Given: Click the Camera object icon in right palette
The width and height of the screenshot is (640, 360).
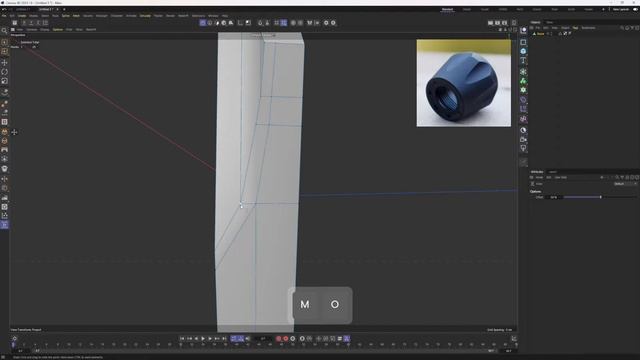Looking at the screenshot, I should pos(523,139).
